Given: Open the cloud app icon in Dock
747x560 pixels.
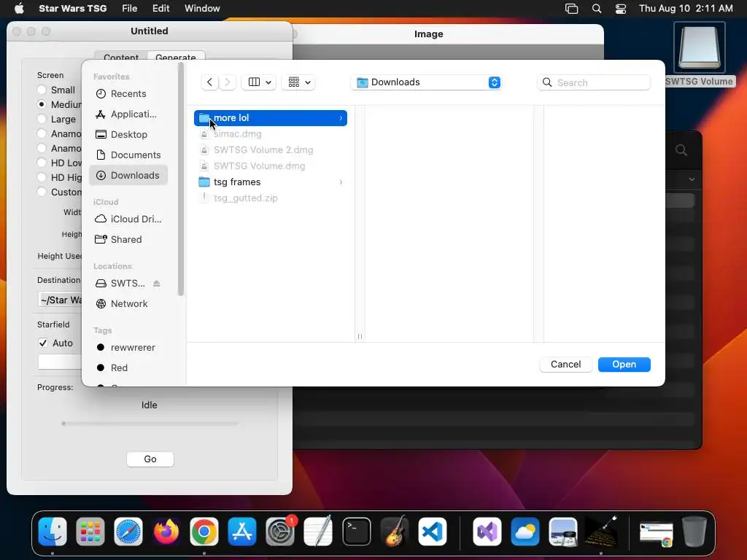Looking at the screenshot, I should [x=525, y=532].
